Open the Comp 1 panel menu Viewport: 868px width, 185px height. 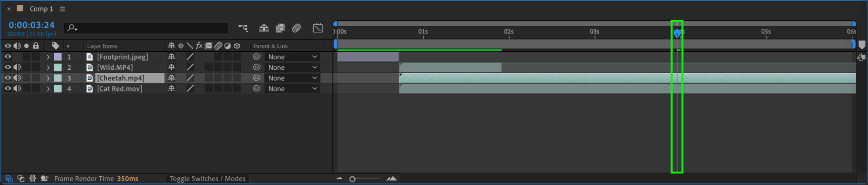coord(62,9)
